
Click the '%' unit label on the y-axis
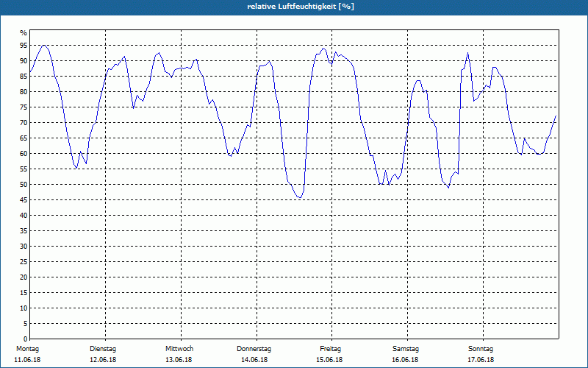[x=24, y=33]
